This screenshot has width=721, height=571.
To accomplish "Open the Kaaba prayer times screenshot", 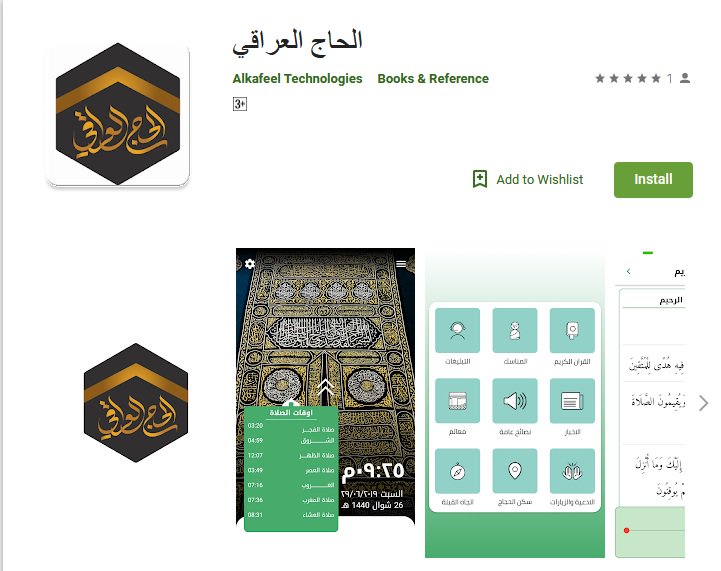I will [325, 389].
